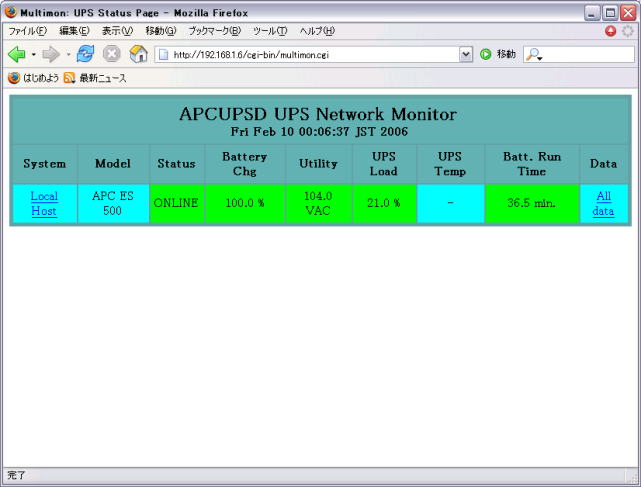Click the red update notification icon

tap(610, 31)
